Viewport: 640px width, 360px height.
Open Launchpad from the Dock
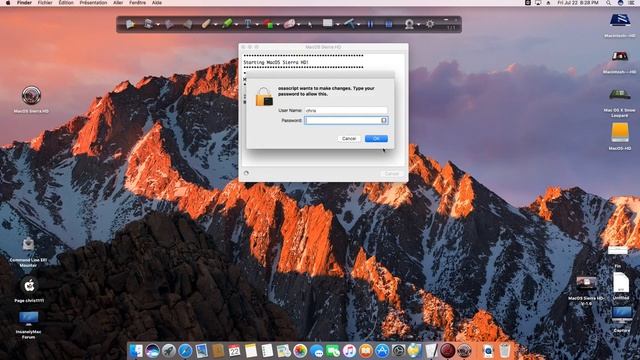(x=169, y=351)
